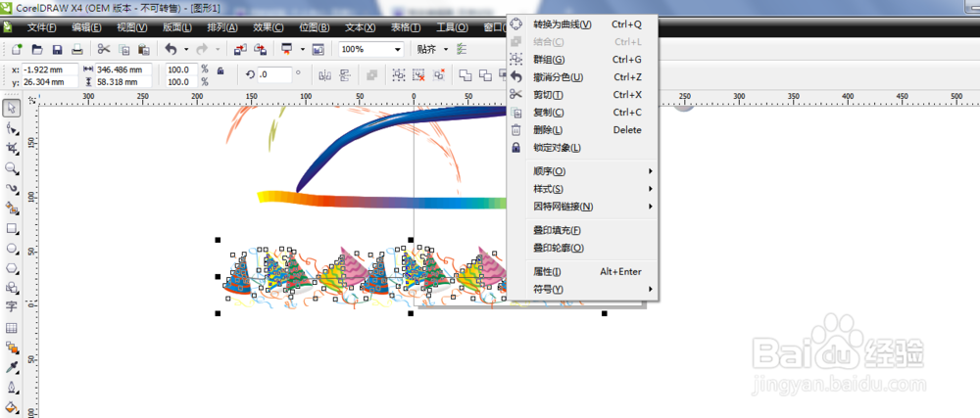Viewport: 980px width, 418px height.
Task: Click the Paste clipboard toolbar icon
Action: (x=143, y=49)
